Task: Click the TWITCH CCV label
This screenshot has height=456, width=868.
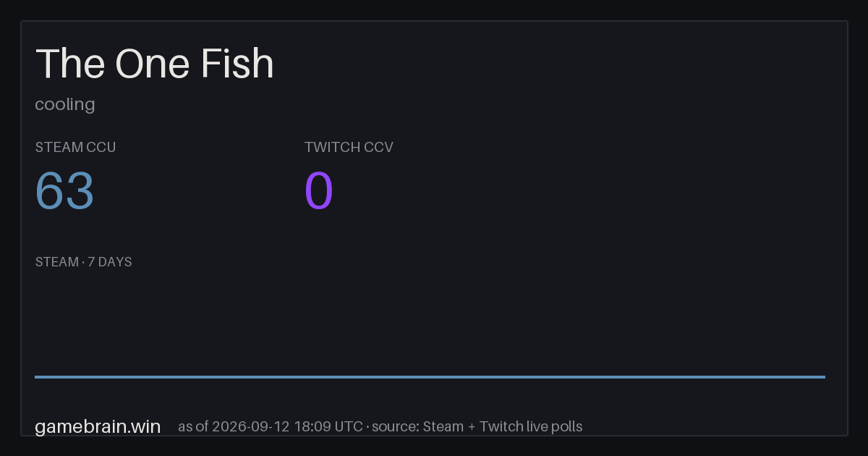Action: coord(349,147)
